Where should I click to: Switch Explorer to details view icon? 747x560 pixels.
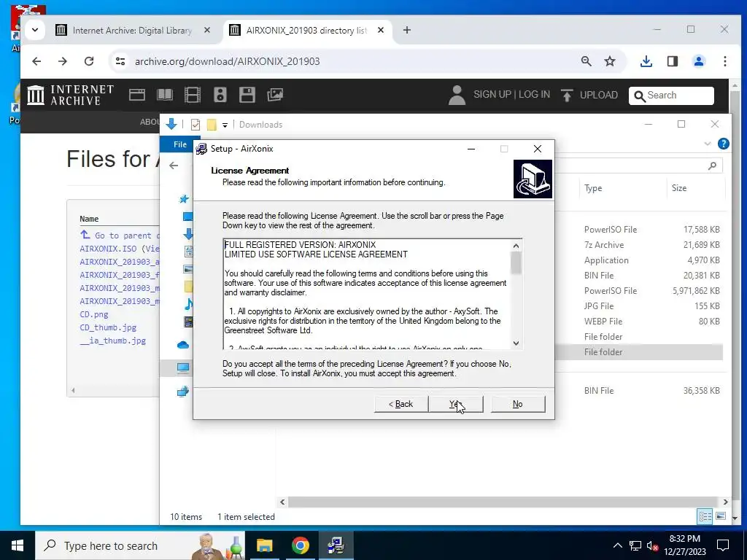[705, 517]
